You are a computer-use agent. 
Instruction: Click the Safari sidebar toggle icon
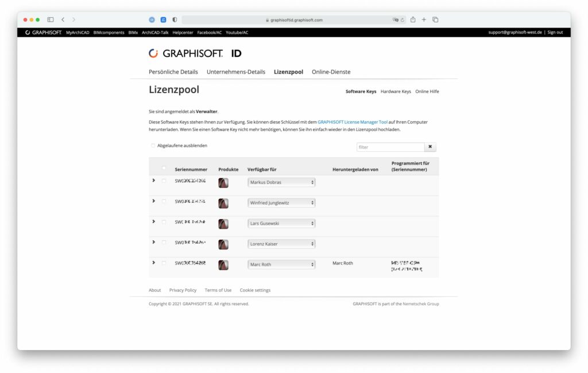tap(51, 20)
